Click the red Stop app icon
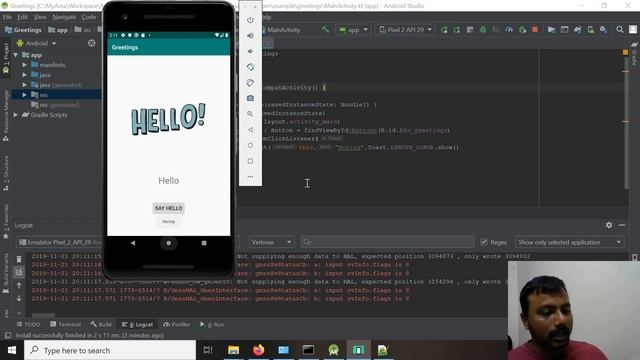Image resolution: width=640 pixels, height=360 pixels. tap(535, 29)
